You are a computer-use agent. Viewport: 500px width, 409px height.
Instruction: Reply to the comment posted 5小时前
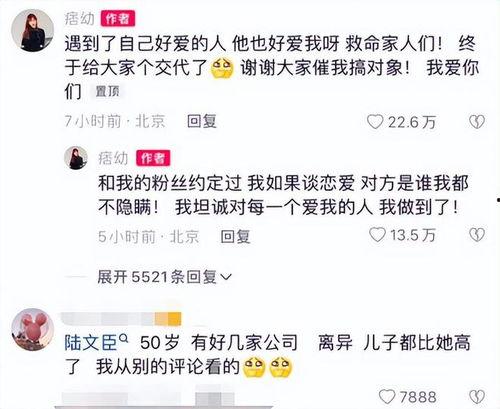[x=235, y=236]
